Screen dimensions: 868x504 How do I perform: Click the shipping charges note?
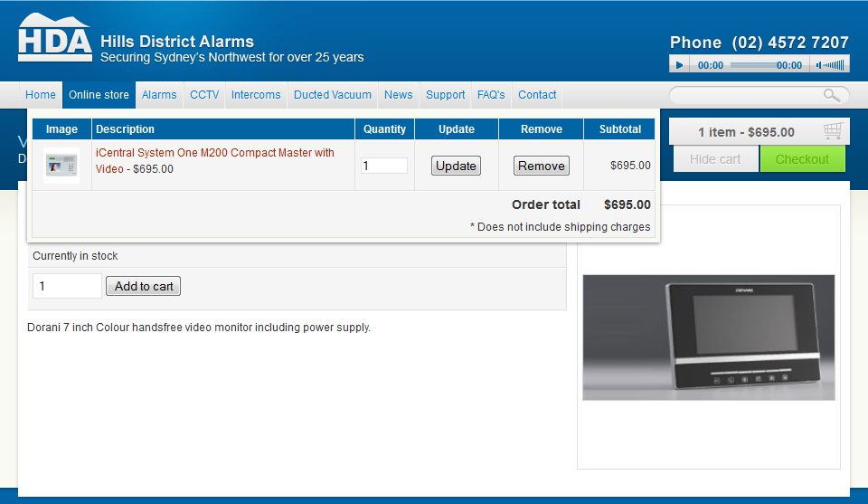point(561,227)
